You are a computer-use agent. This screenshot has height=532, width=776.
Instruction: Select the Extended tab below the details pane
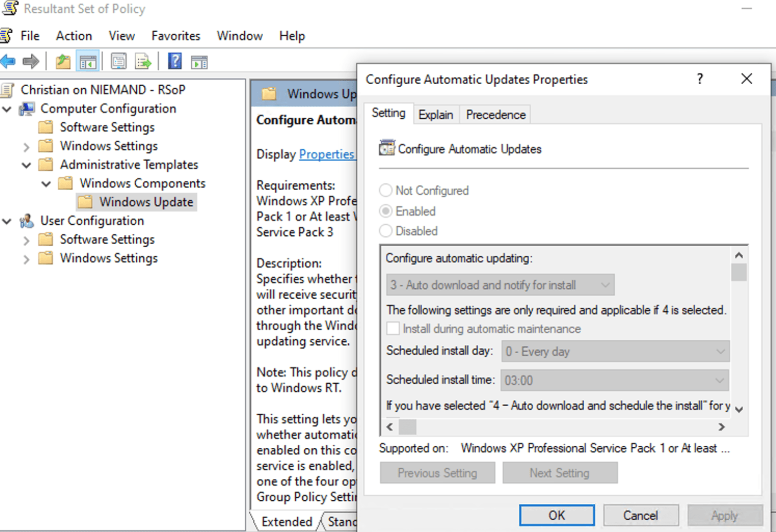287,522
